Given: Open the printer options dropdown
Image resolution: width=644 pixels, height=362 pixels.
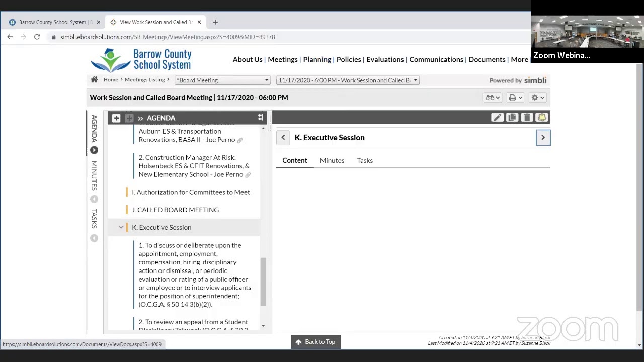Looking at the screenshot, I should coord(516,98).
